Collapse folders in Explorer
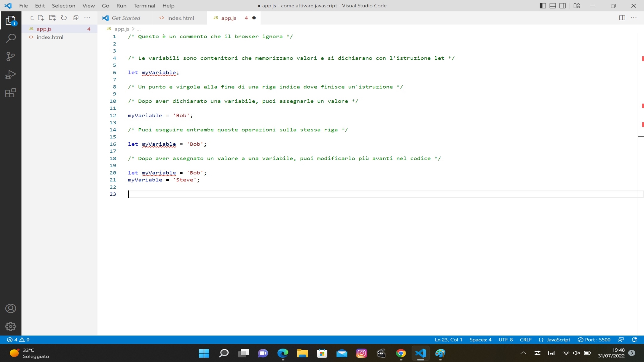Viewport: 644px width, 362px height. tap(75, 18)
